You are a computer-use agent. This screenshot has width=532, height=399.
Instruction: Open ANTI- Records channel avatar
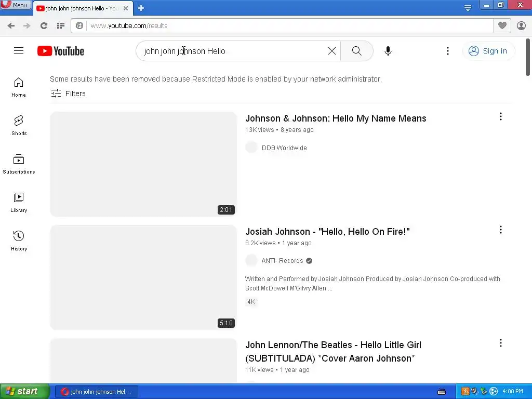pos(251,260)
